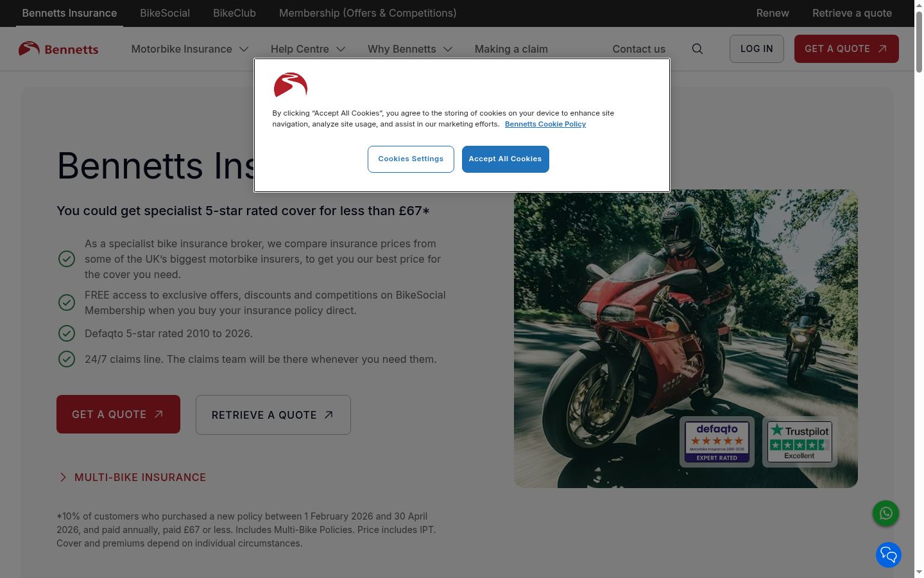Viewport: 924px width, 578px height.
Task: Click the scrollbar up arrow
Action: click(x=919, y=5)
